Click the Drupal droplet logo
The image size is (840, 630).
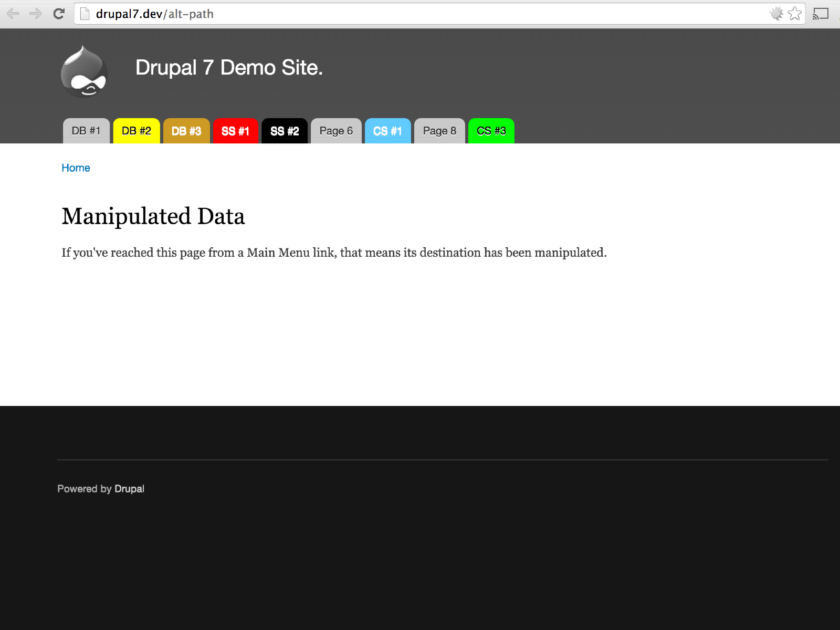(x=85, y=72)
